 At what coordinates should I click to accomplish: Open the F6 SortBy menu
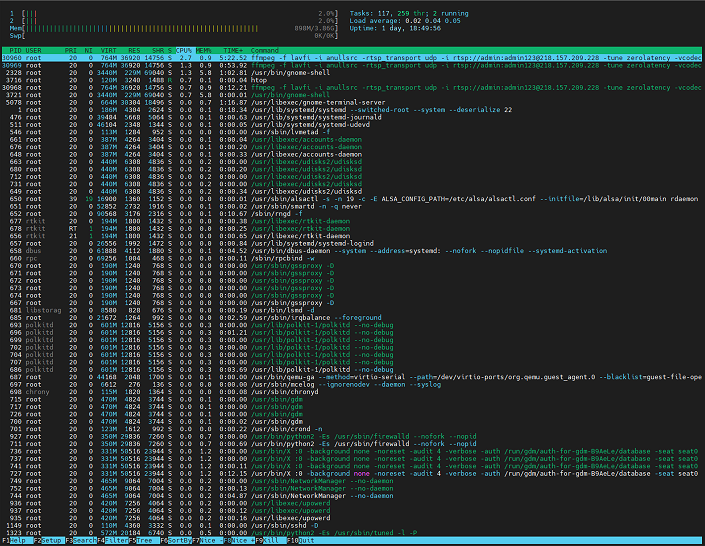176,541
